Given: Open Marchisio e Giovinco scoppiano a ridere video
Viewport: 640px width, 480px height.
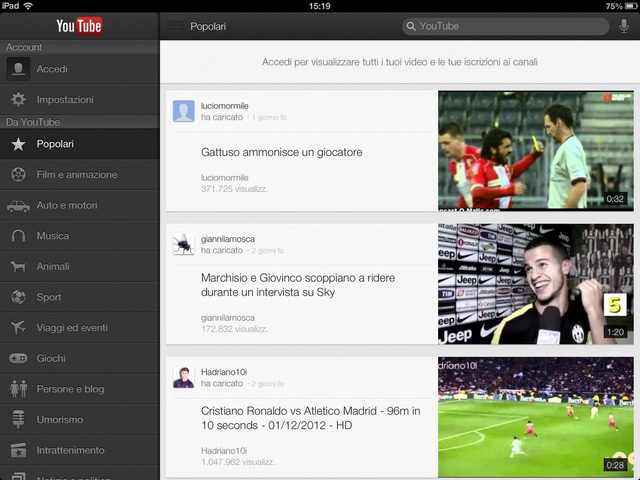Looking at the screenshot, I should [298, 285].
